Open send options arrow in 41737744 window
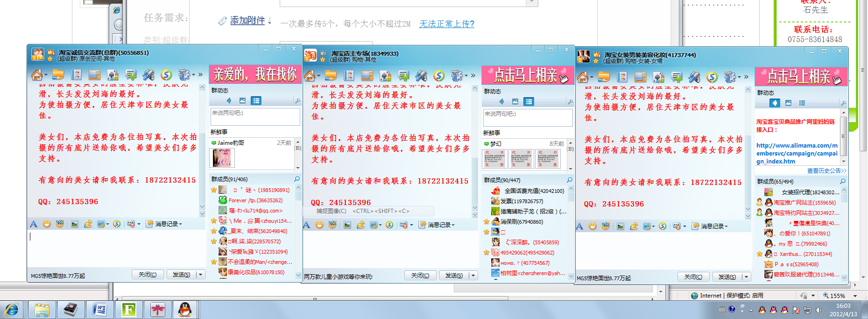The height and width of the screenshot is (319, 868). click(x=746, y=277)
